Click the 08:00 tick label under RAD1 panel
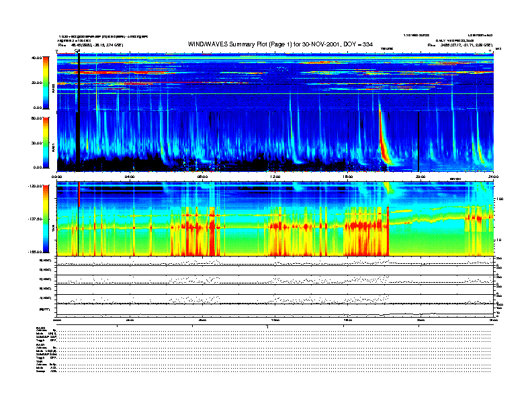532x411 pixels. click(x=202, y=177)
